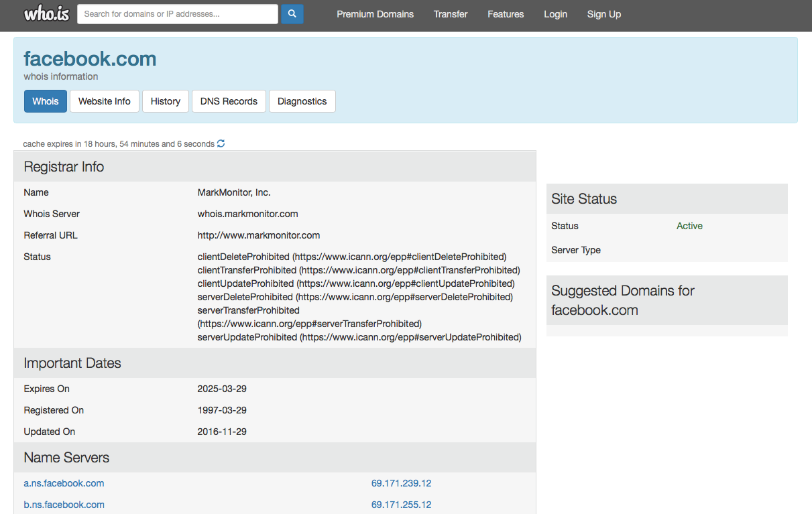The height and width of the screenshot is (514, 812).
Task: Click the Login link
Action: (555, 14)
